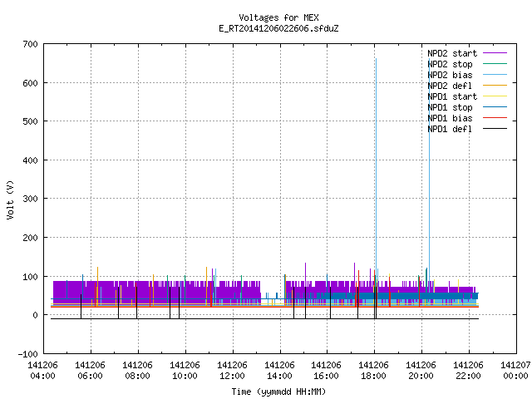Click the 'NPD2 bias' legend label

(x=450, y=75)
